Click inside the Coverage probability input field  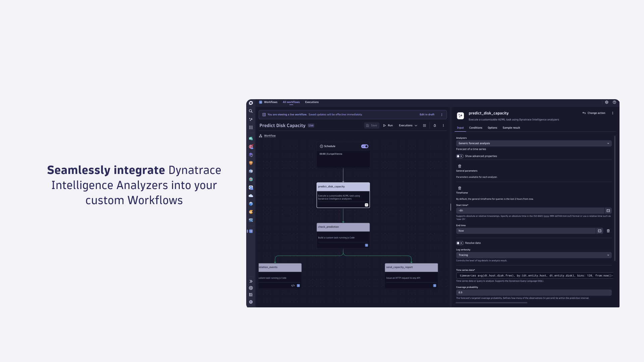point(533,292)
